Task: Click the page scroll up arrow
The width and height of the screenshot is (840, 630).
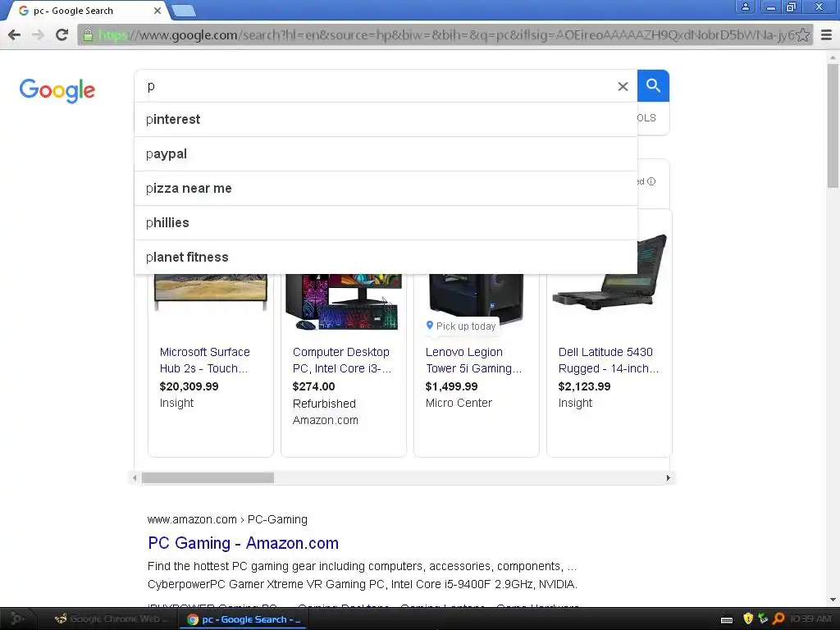Action: point(833,57)
